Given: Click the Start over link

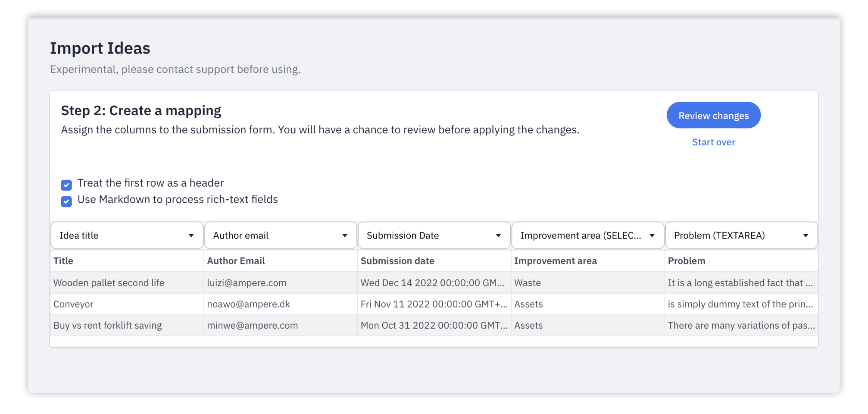Looking at the screenshot, I should point(713,142).
